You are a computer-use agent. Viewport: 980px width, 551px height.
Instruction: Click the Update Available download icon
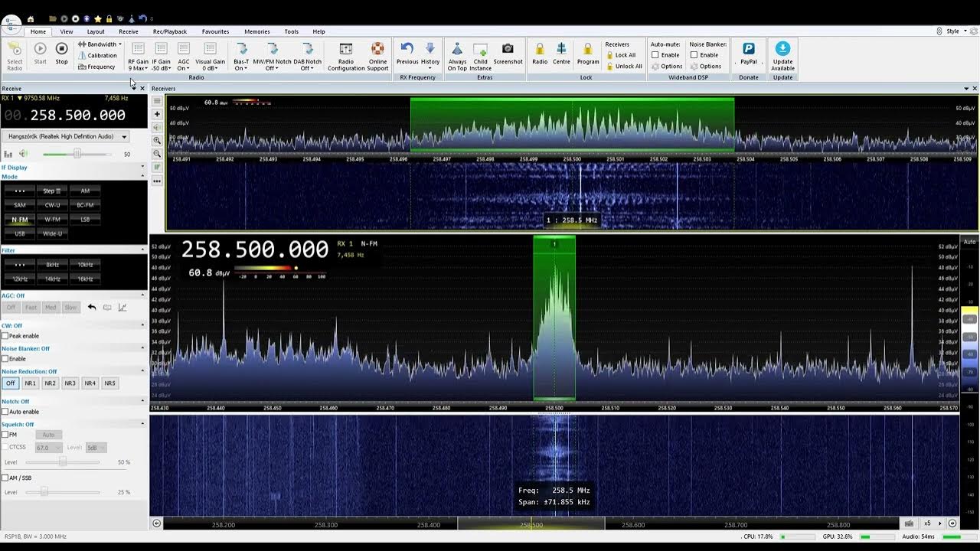pyautogui.click(x=782, y=50)
